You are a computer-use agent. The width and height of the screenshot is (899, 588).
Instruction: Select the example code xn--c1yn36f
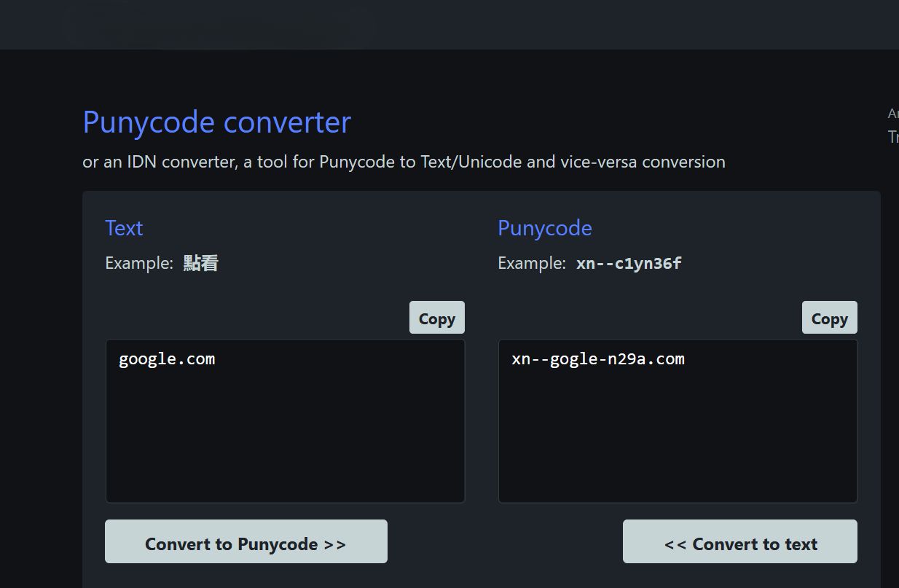(x=629, y=263)
